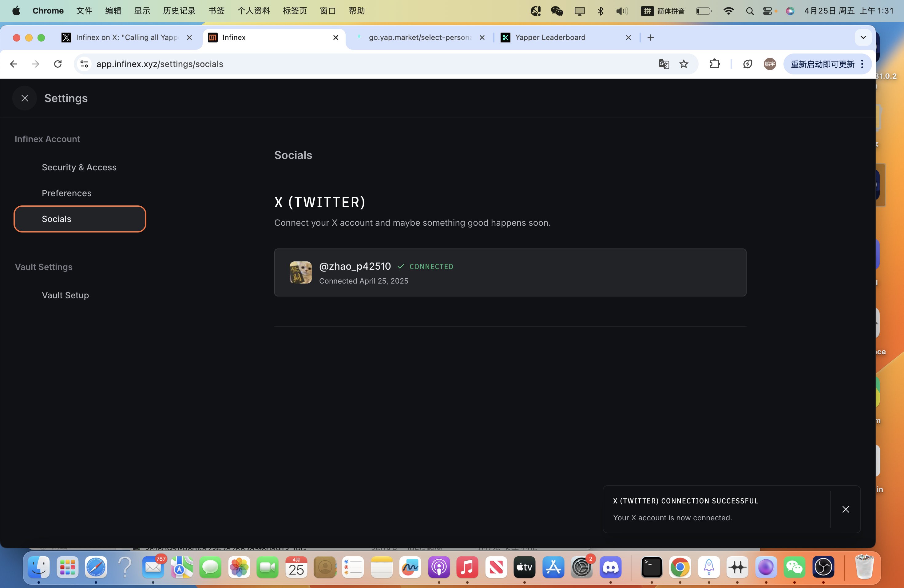Open the 历史记录 menu

coord(179,11)
